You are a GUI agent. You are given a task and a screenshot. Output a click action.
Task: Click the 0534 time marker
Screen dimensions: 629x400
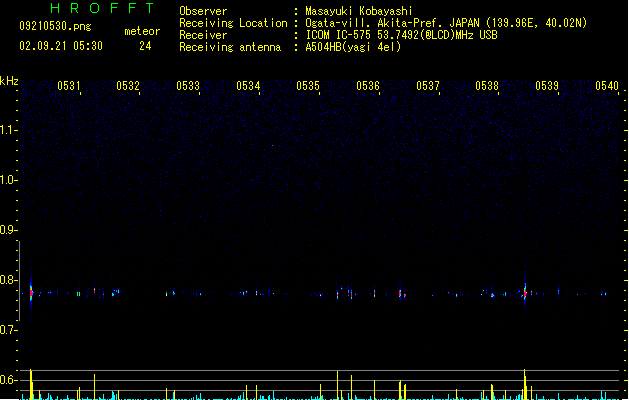tap(248, 86)
